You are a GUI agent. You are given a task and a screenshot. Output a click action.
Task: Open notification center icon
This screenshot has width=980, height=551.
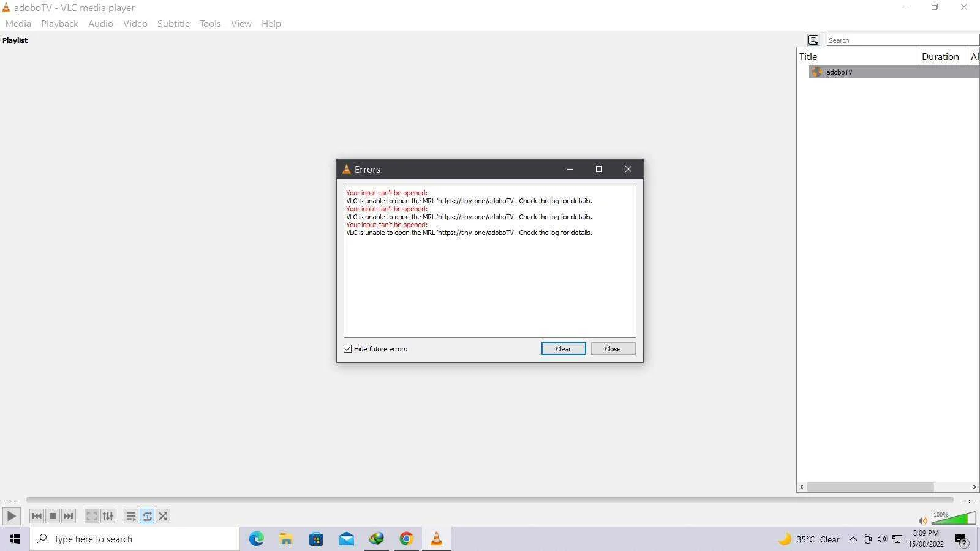[961, 540]
